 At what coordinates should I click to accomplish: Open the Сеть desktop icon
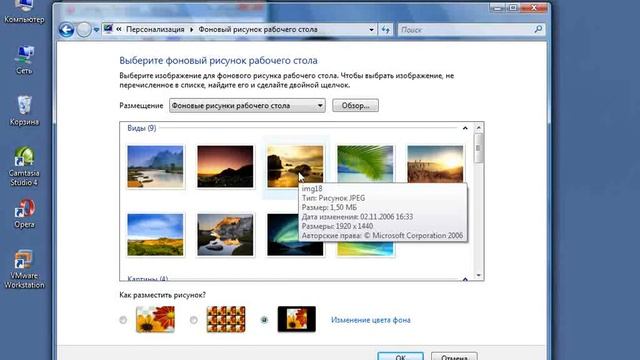[24, 60]
